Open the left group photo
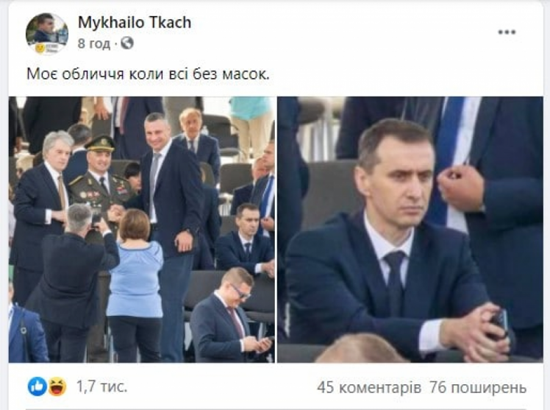 coord(142,230)
